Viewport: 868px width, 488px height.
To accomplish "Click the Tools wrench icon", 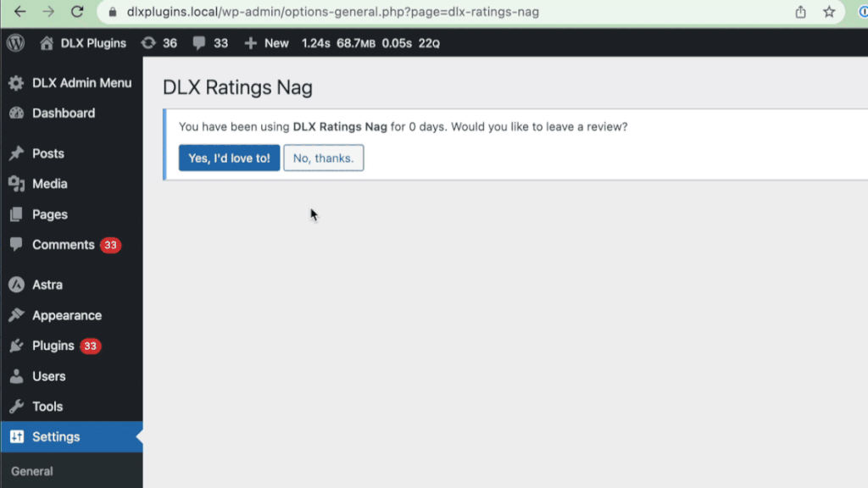I will [x=16, y=407].
